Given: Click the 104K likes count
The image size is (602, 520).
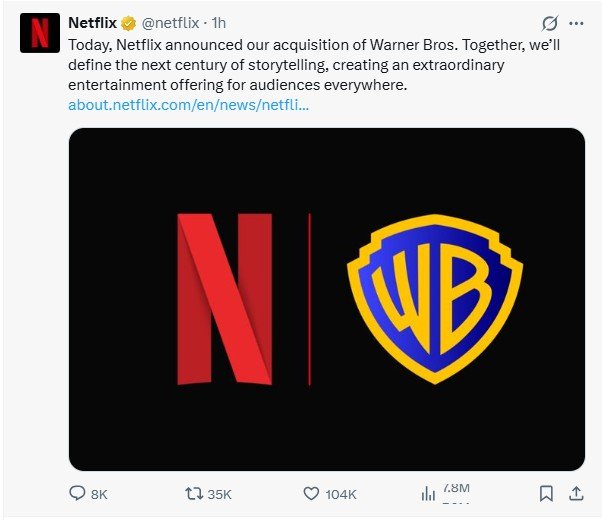Looking at the screenshot, I should pyautogui.click(x=341, y=494).
